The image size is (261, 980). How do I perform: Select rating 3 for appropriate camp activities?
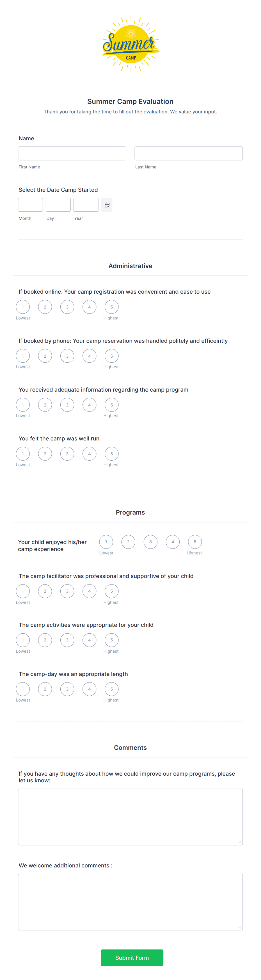(67, 640)
